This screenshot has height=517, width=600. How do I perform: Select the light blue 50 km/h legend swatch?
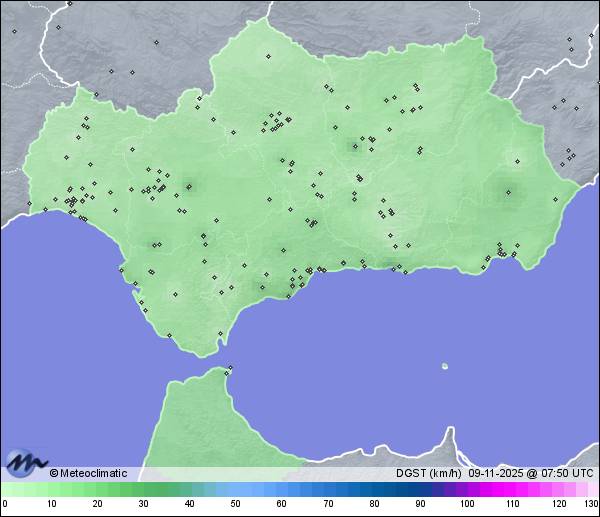coord(235,489)
